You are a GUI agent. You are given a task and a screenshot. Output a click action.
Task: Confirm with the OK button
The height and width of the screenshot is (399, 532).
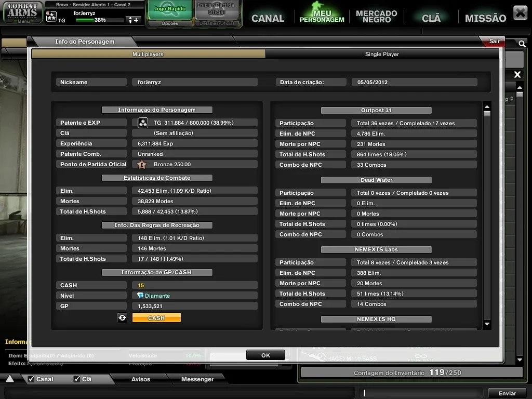(265, 355)
